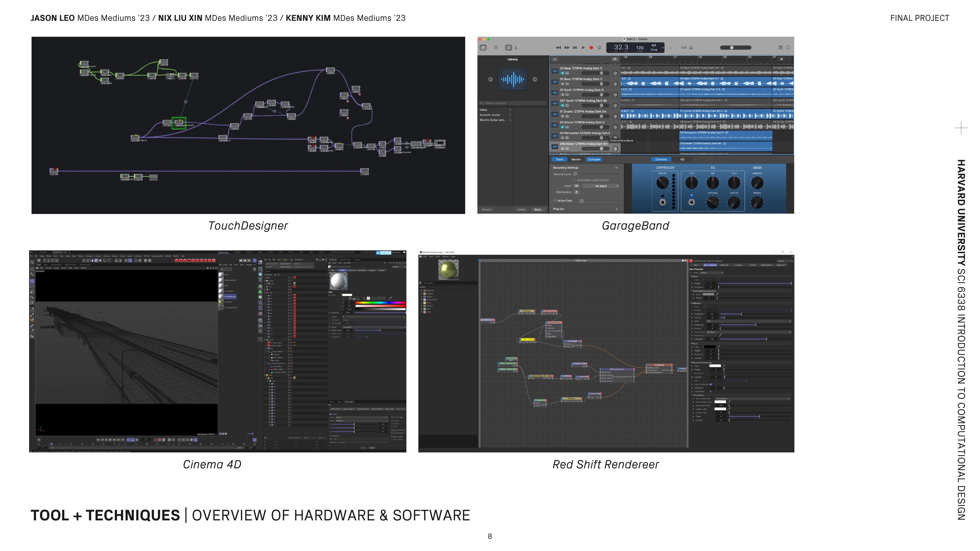Click Compressor AMOUNT knob

click(662, 183)
